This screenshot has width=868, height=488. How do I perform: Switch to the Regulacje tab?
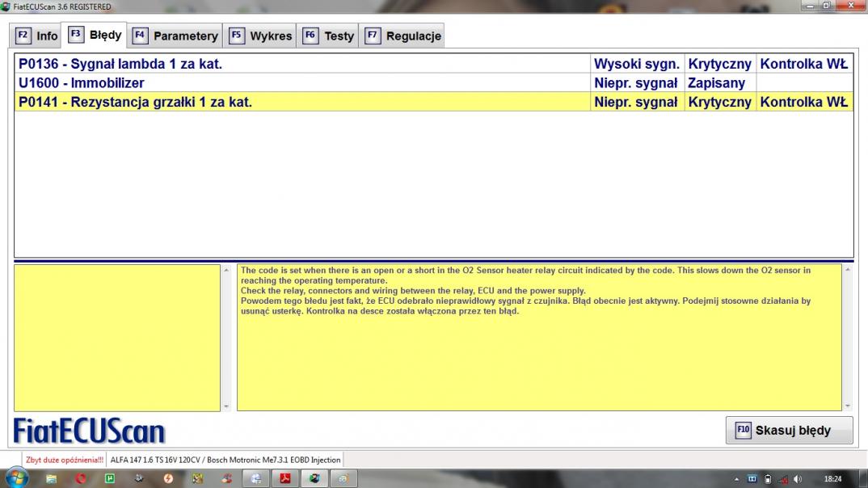click(x=402, y=36)
